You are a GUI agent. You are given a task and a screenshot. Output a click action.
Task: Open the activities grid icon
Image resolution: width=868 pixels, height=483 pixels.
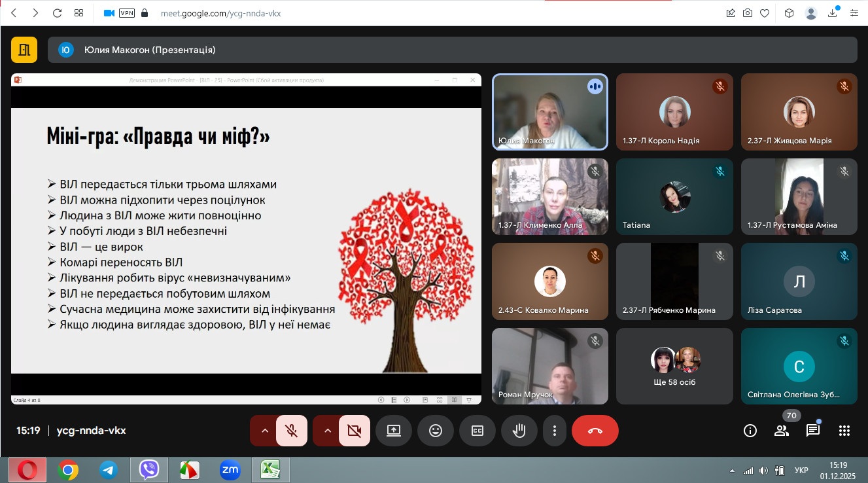[x=844, y=431]
